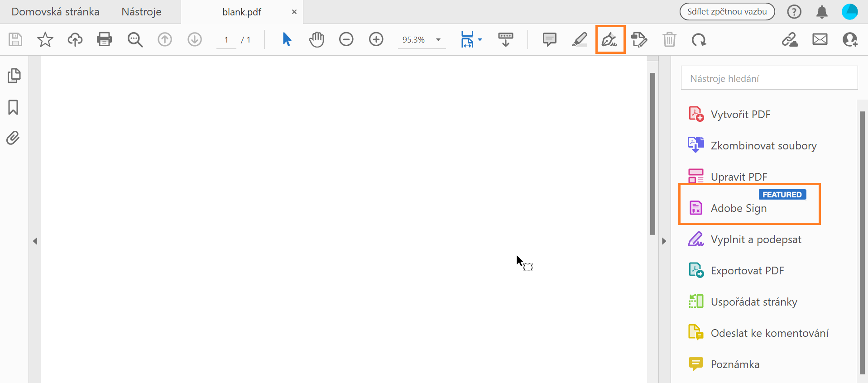Screen dimensions: 868x383
Task: Open the Poznámka tool
Action: 724,364
